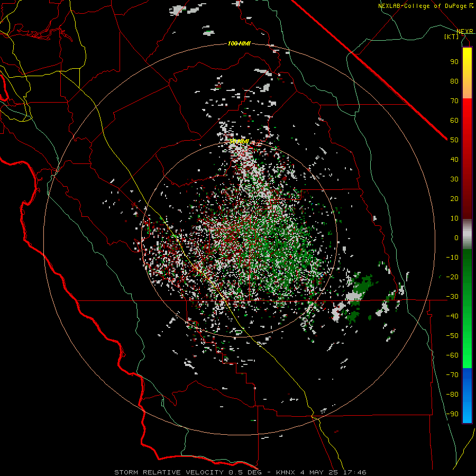Click the 60 value on the velocity scale
The image size is (476, 476).
[x=454, y=120]
